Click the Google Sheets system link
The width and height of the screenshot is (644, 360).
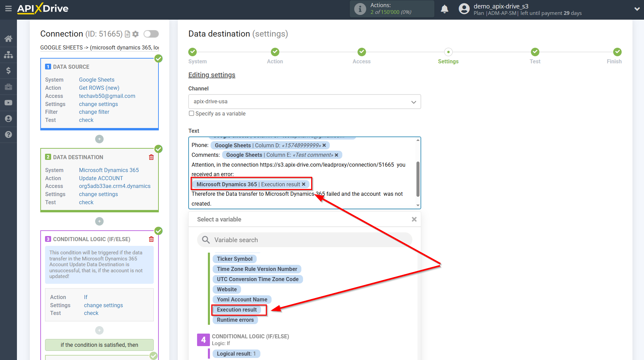pyautogui.click(x=96, y=80)
